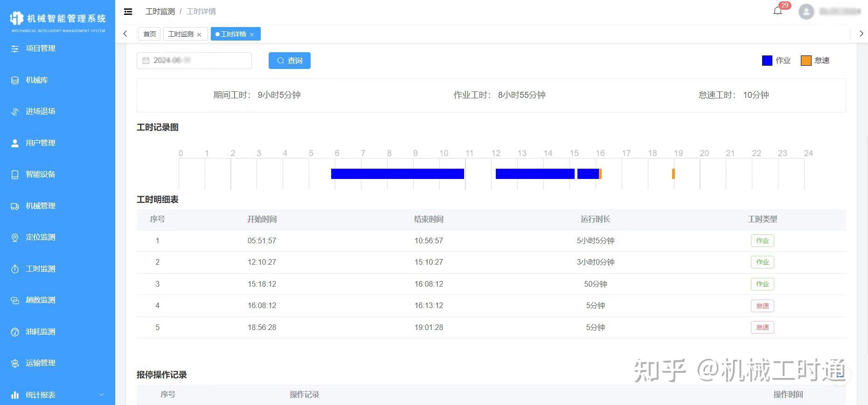Click the 查询 search button
Screen dimensions: 868x405
290,61
